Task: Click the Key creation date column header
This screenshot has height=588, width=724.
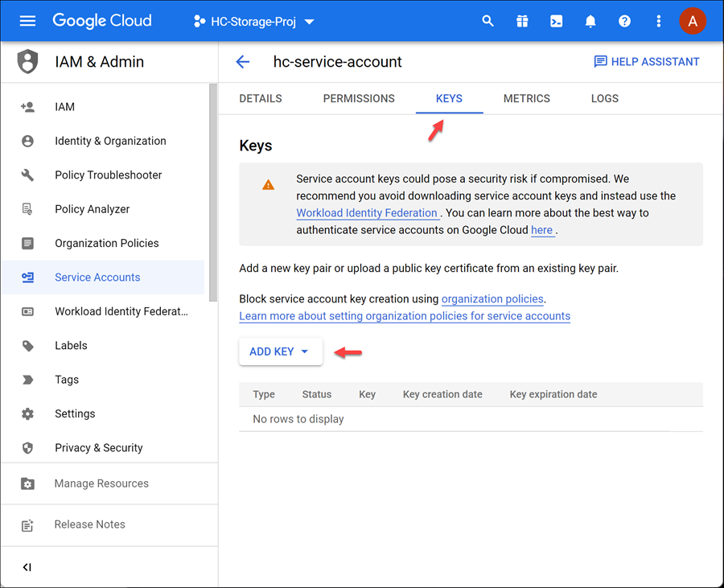Action: [442, 395]
